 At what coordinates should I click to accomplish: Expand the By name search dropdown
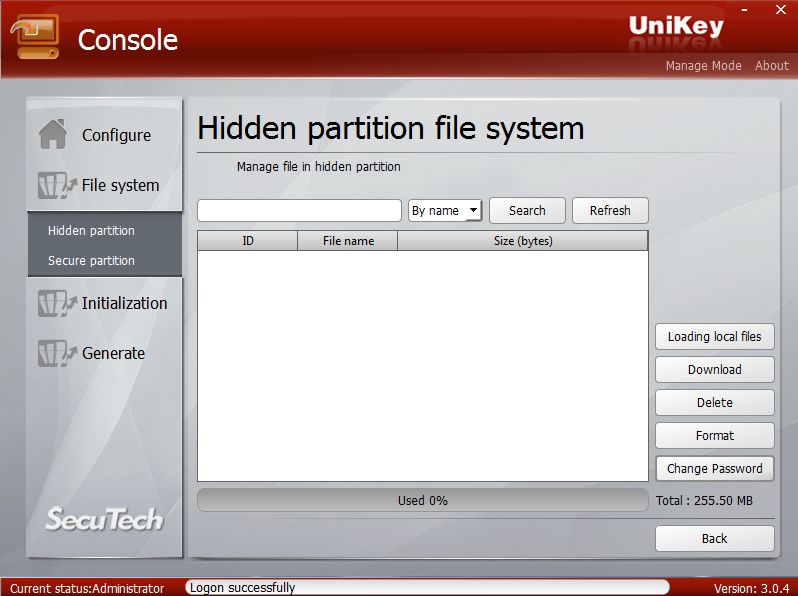click(445, 210)
